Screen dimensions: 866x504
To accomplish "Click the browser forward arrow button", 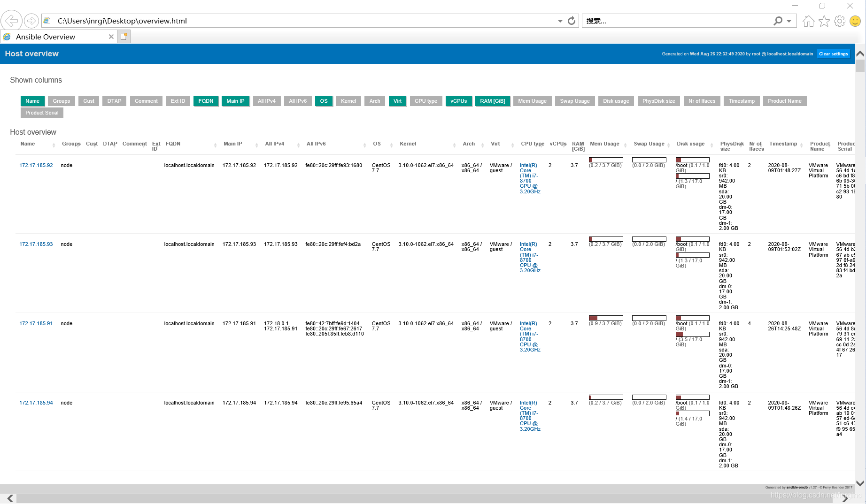I will click(x=31, y=21).
